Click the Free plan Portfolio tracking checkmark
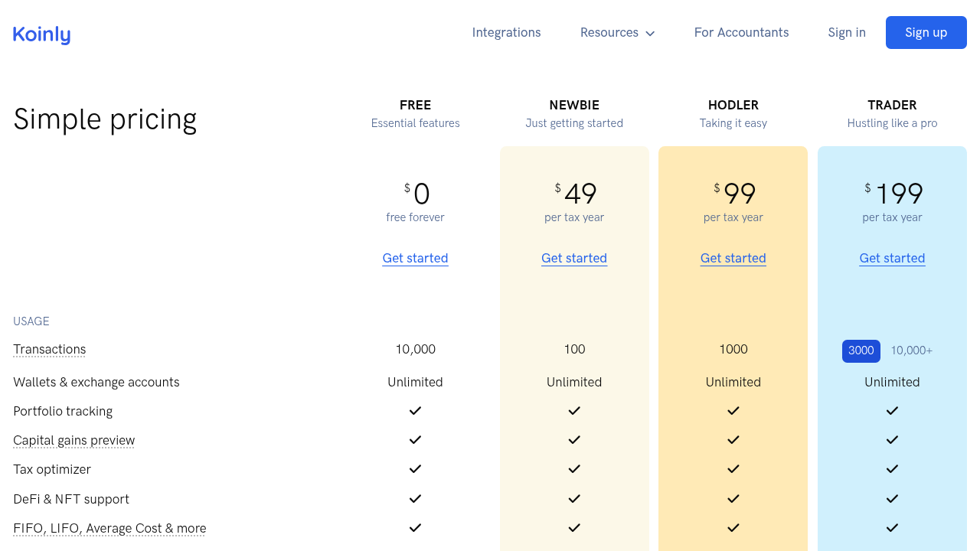The width and height of the screenshot is (980, 551). point(415,411)
